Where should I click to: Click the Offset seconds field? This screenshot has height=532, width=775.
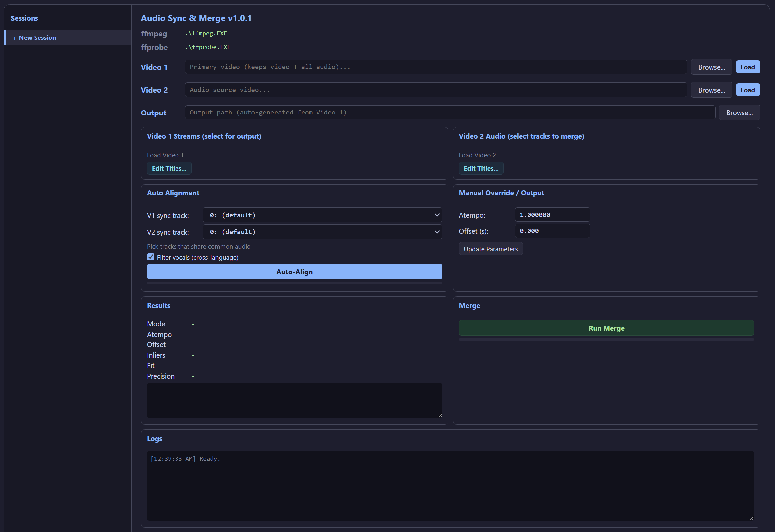click(552, 231)
